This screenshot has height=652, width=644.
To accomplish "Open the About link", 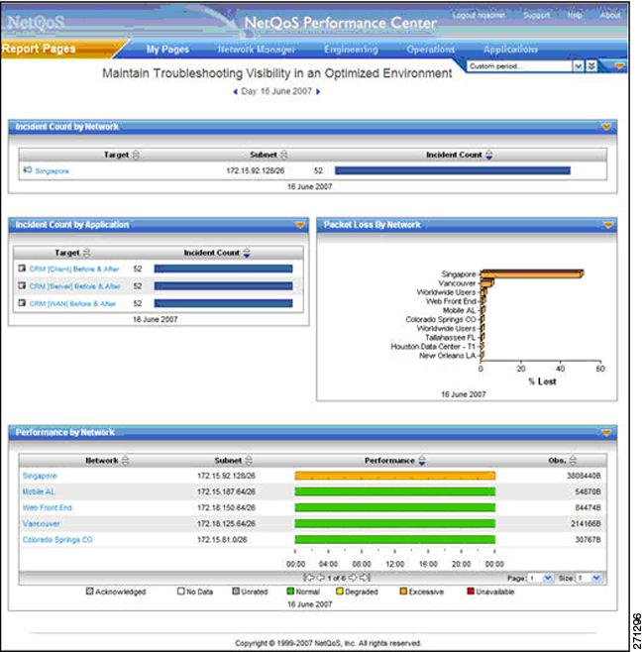I will (610, 15).
